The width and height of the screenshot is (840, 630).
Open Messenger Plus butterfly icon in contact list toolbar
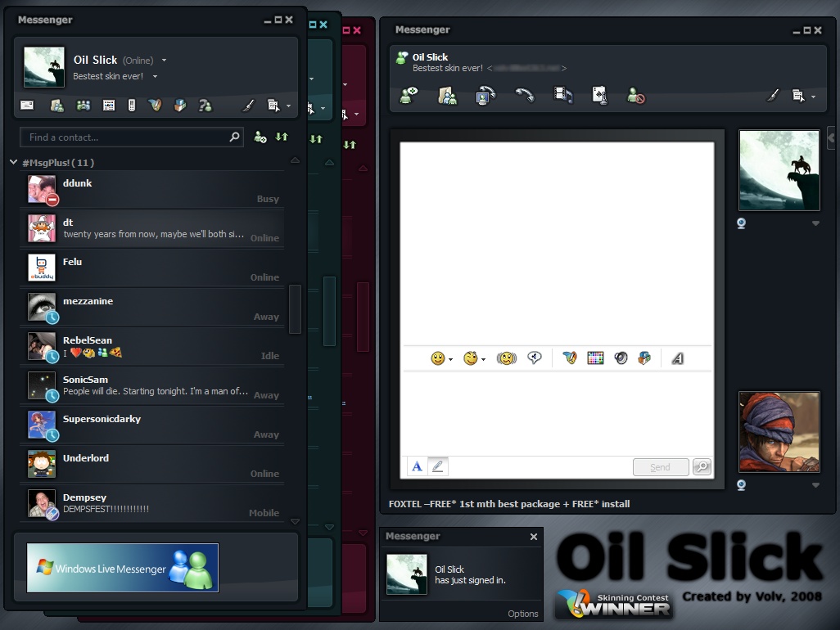coord(156,106)
